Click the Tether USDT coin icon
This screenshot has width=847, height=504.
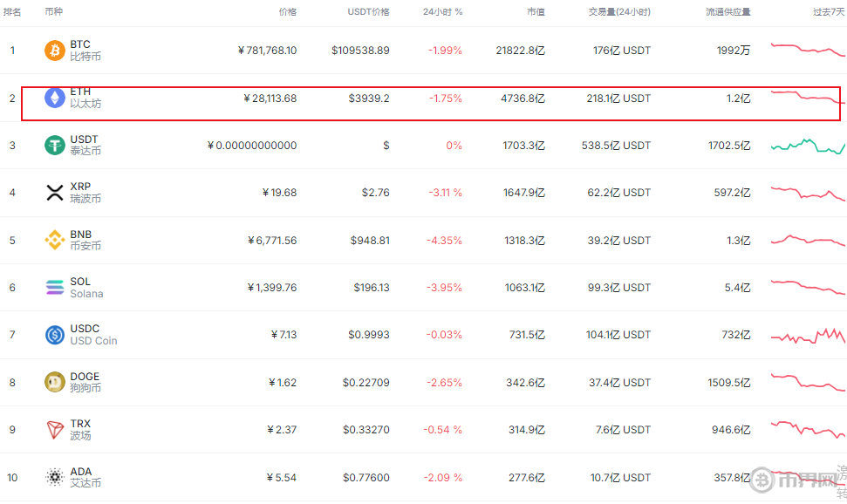click(x=55, y=146)
